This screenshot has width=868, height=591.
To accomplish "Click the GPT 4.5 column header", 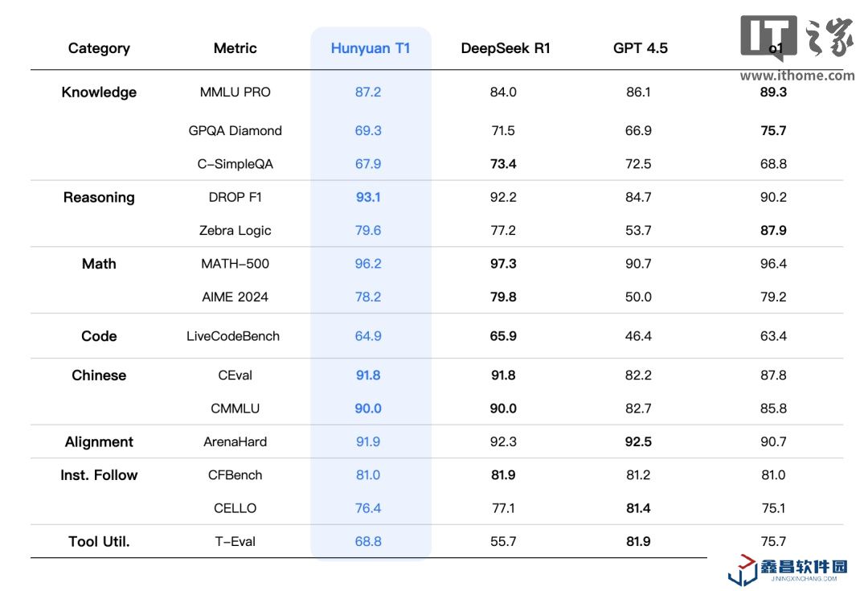I will [641, 48].
